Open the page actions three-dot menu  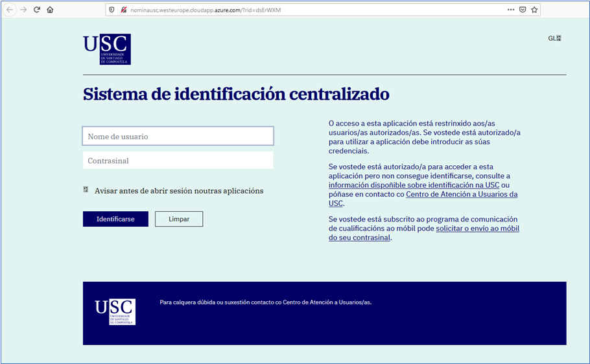(511, 10)
